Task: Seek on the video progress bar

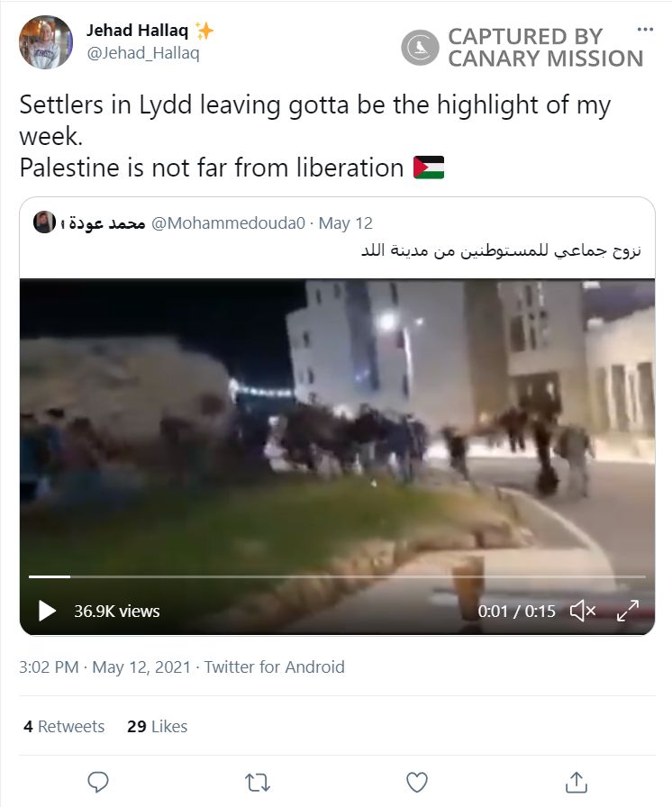Action: (337, 577)
